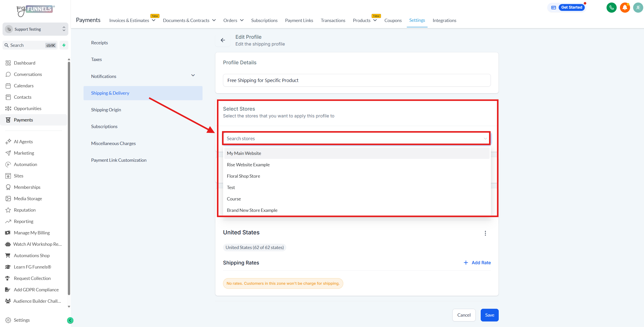Open the Support Testing account switcher
Image resolution: width=644 pixels, height=327 pixels.
(x=35, y=29)
